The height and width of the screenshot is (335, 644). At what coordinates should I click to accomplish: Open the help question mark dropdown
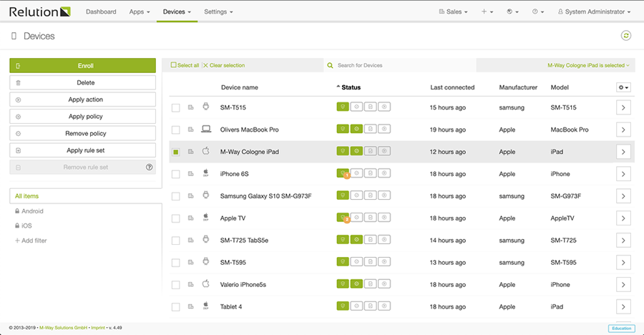click(538, 12)
